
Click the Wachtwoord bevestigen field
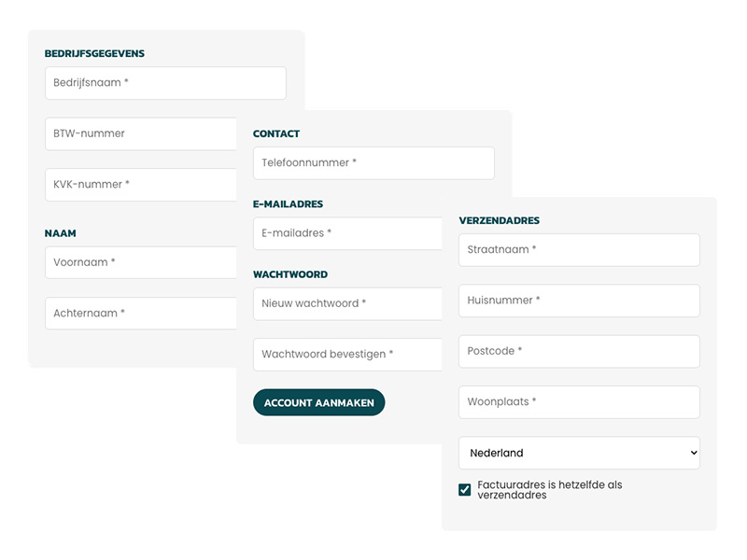347,355
